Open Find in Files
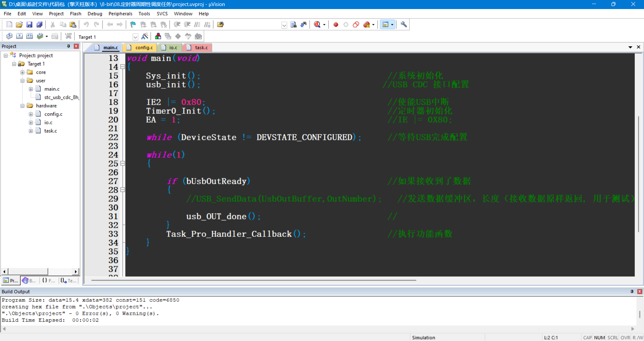Screen dimensions: 644x341 pos(220,24)
